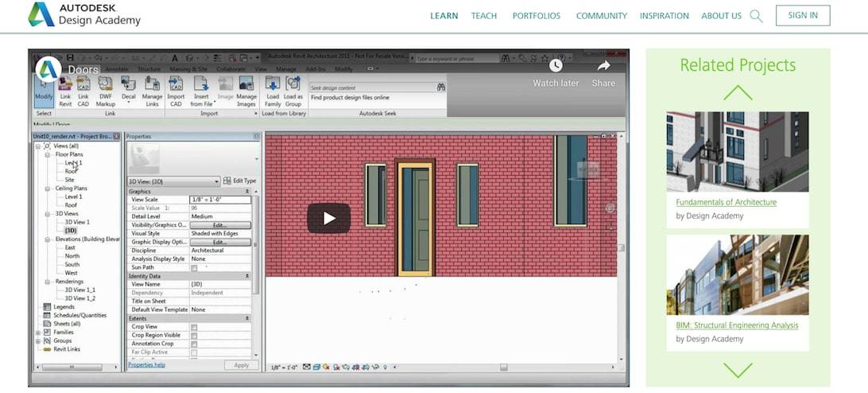Open the Decal dropdown arrow

click(129, 103)
